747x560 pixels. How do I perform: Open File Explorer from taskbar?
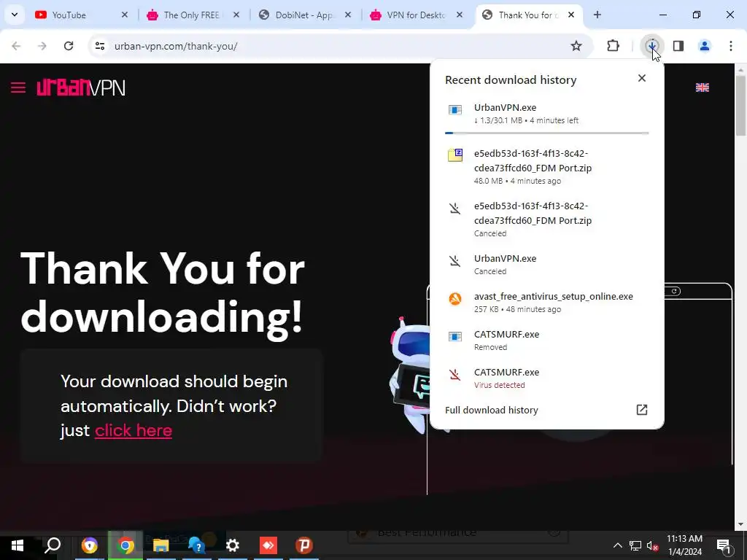[161, 545]
